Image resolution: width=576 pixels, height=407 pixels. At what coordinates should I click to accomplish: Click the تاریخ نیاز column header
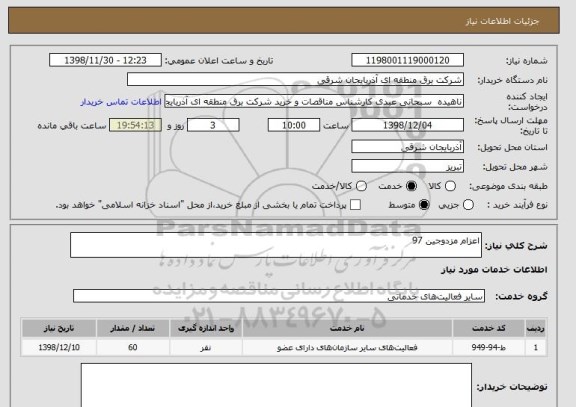click(59, 328)
